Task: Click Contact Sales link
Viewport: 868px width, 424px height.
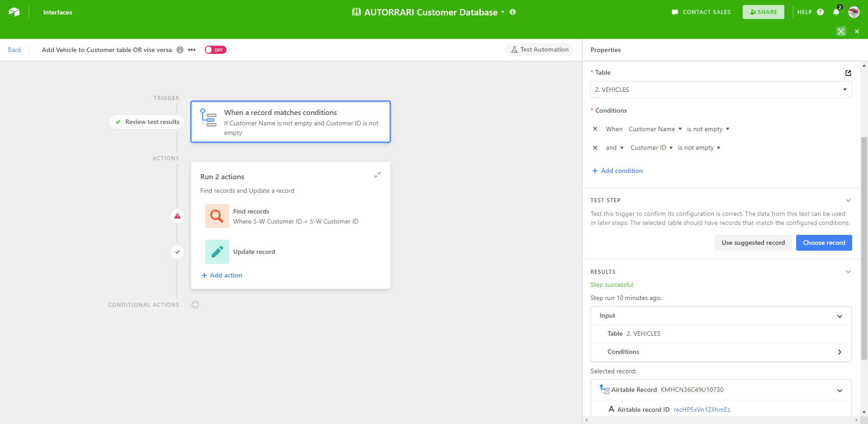Action: tap(701, 12)
